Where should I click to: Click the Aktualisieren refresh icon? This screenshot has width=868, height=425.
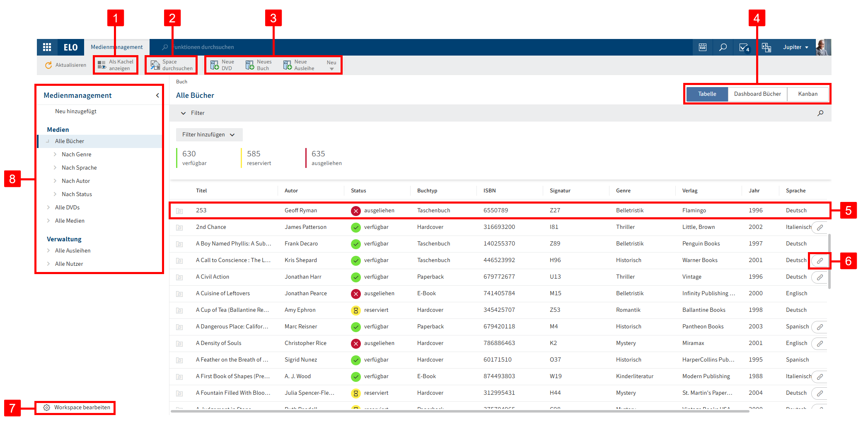click(48, 65)
